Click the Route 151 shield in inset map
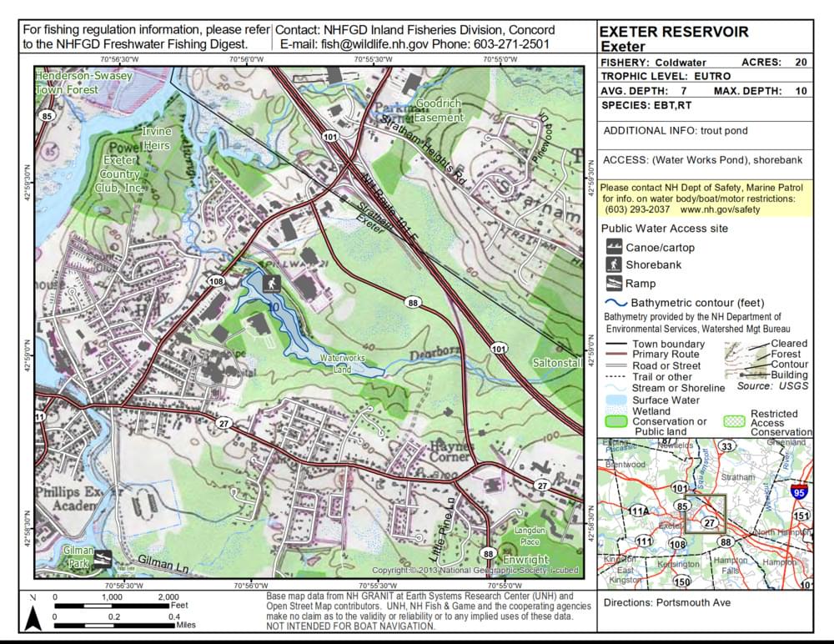Screen dimensions: 834x644 click(801, 515)
